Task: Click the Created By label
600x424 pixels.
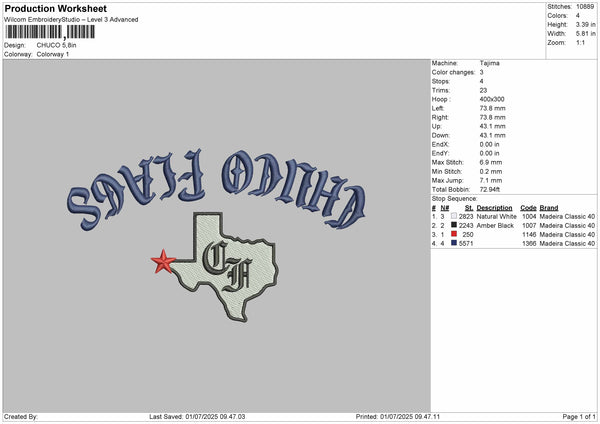Action: (21, 416)
